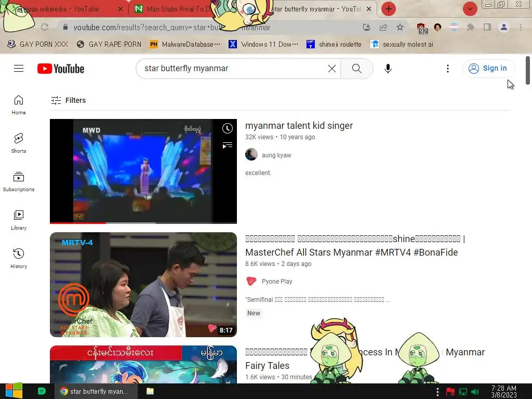532x399 pixels.
Task: Open a new tab with the plus button
Action: coord(389,9)
